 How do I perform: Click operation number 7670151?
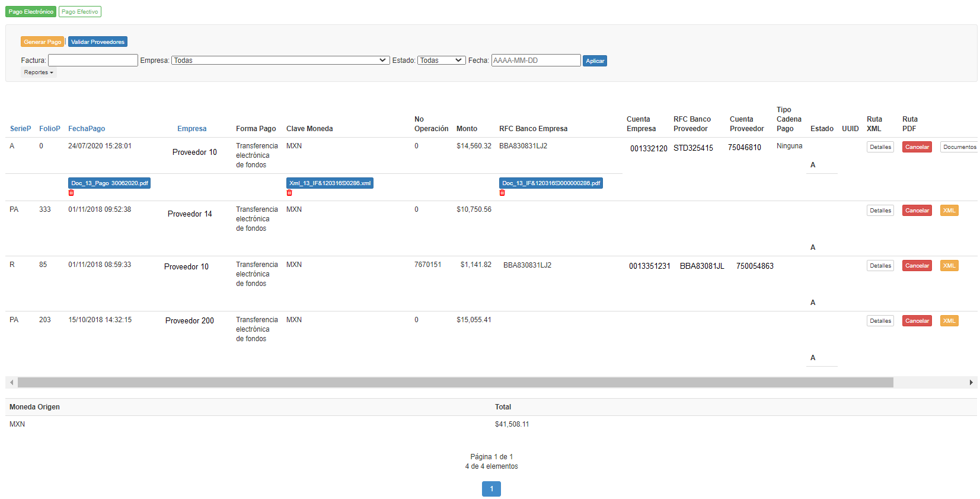click(428, 265)
